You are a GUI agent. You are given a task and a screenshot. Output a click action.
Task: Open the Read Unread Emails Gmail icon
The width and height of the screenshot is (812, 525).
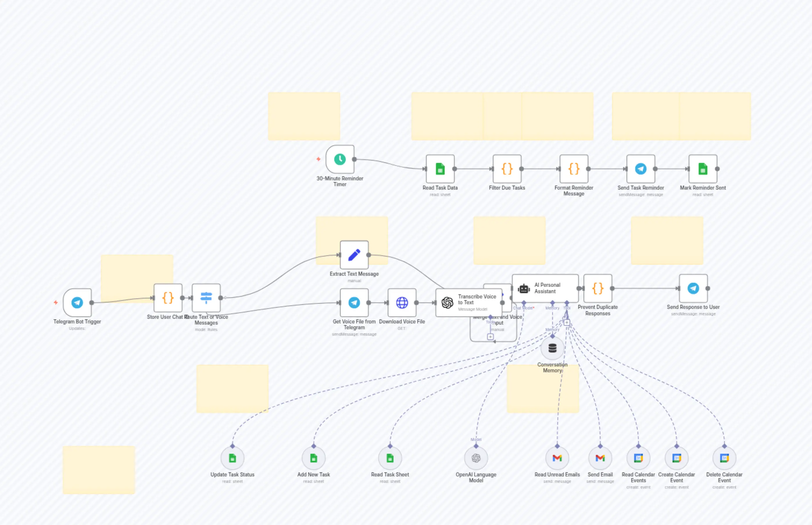pos(557,458)
